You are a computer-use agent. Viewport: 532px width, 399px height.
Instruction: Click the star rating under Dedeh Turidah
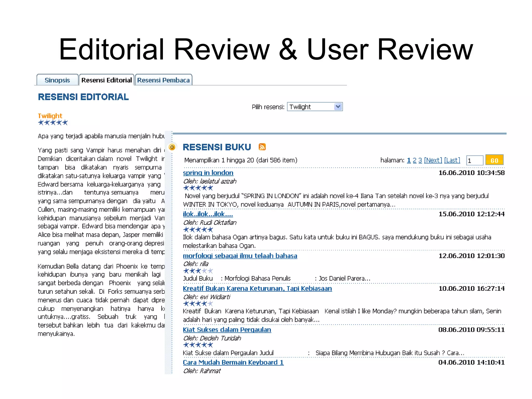point(198,345)
